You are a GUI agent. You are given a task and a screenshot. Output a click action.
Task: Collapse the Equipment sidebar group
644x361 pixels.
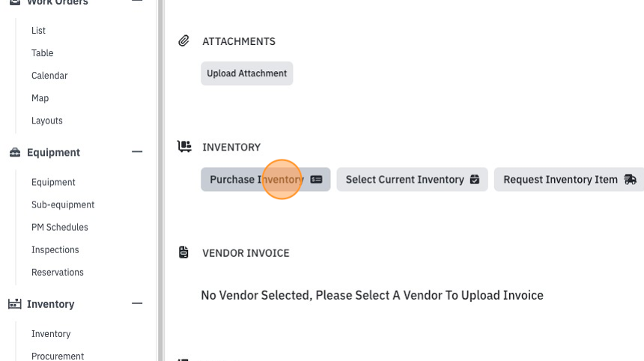click(x=137, y=152)
